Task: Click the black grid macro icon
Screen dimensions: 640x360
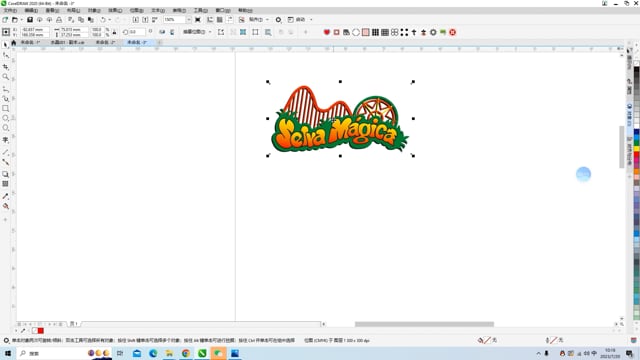Action: pyautogui.click(x=375, y=32)
